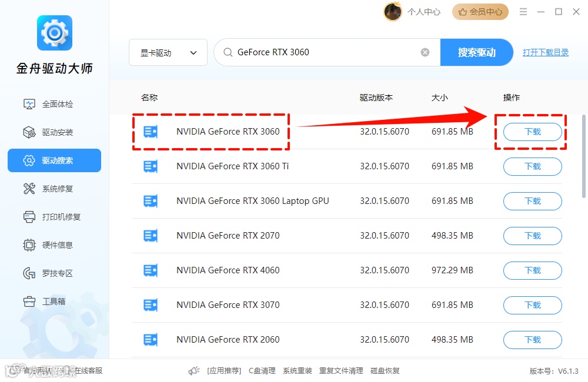The image size is (588, 382).
Task: Click the 名称 column header
Action: point(149,98)
